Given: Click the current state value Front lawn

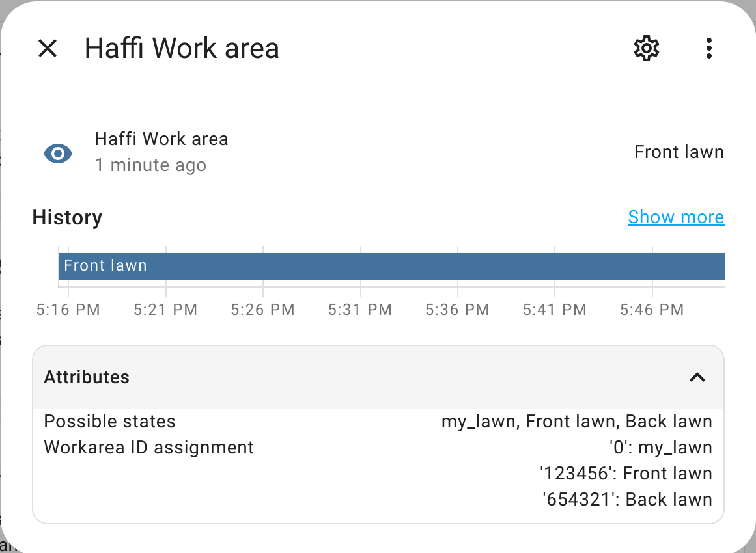Looking at the screenshot, I should pos(679,153).
